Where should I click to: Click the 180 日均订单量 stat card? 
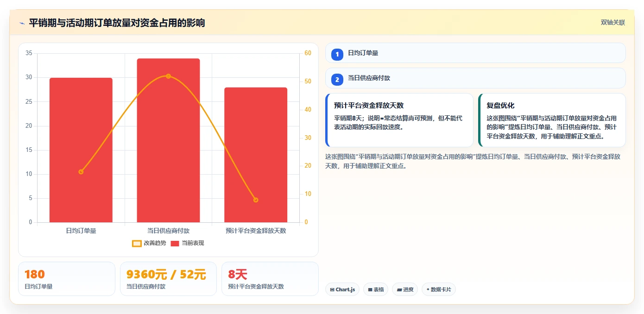[67, 279]
